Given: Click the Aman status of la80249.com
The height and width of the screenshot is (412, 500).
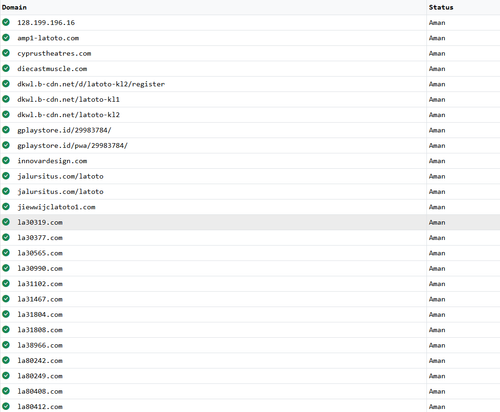Looking at the screenshot, I should click(437, 376).
